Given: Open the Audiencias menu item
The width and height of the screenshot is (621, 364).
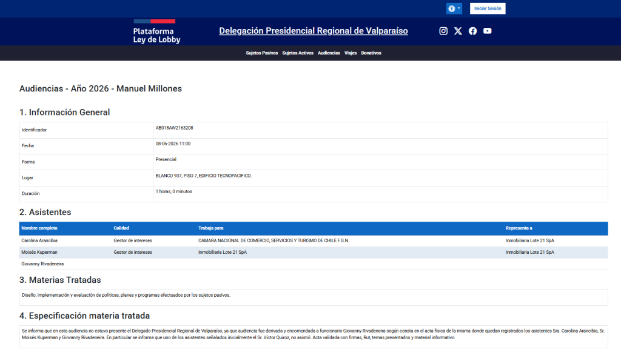Looking at the screenshot, I should tap(329, 53).
